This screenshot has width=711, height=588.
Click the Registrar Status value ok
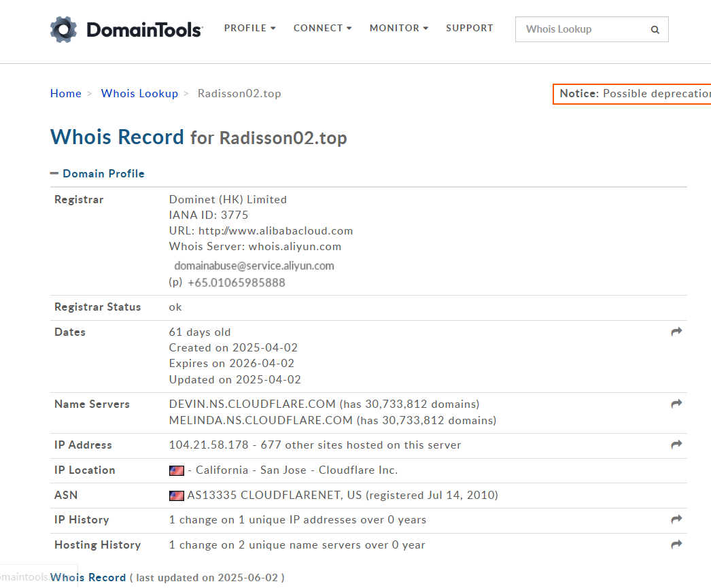click(x=175, y=307)
